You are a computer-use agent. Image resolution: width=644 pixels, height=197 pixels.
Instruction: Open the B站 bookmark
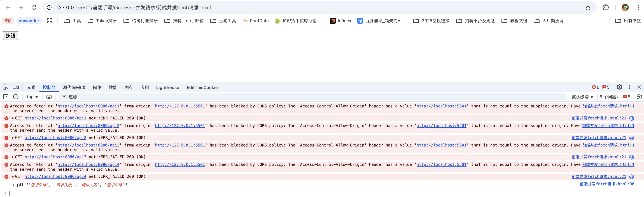[8, 21]
